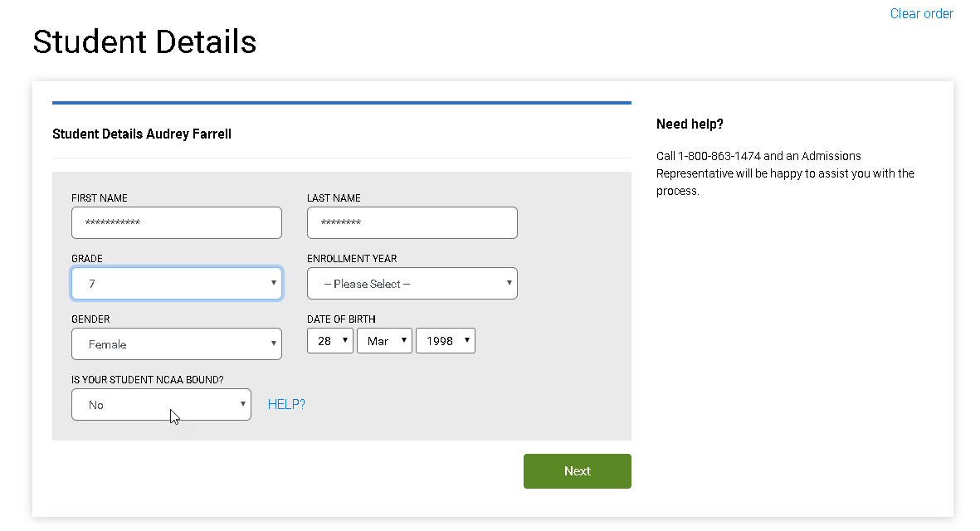Click the day dropdown arrow showing 28
Viewport: 980px width, 531px height.
point(345,340)
